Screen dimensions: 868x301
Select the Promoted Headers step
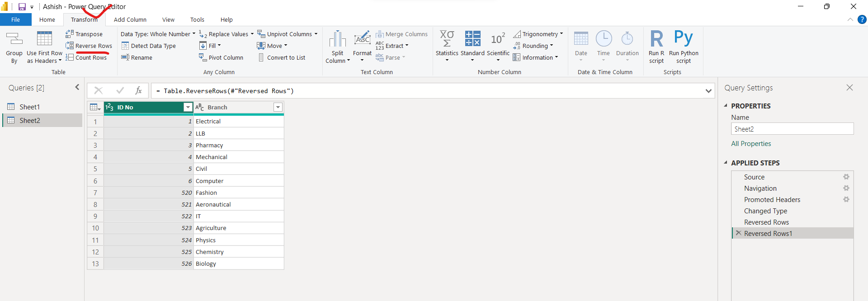[772, 200]
